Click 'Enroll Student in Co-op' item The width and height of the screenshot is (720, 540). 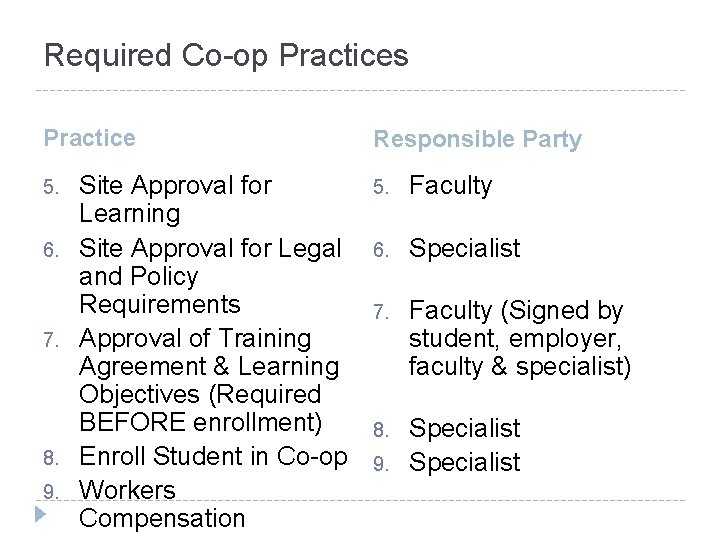coord(213,457)
